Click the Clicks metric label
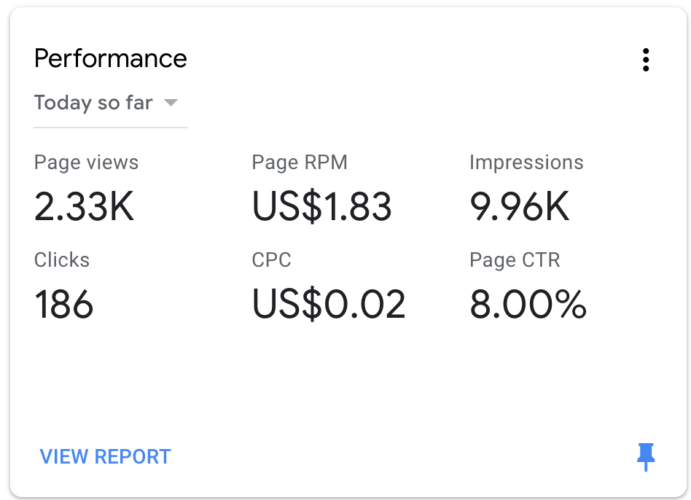This screenshot has height=500, width=691. 62,260
